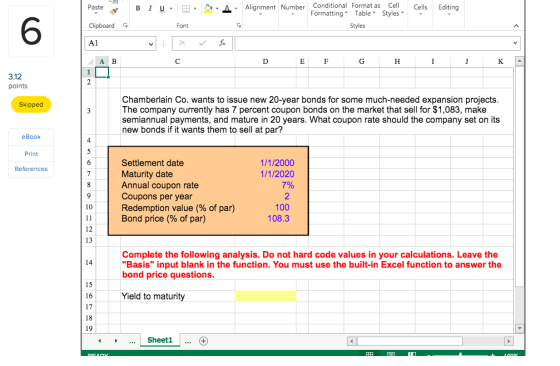Screen dimensions: 560x366
Task: Click the next sheet arrow
Action: pos(116,341)
